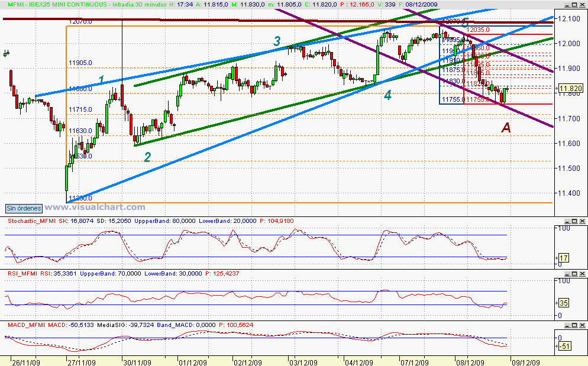
Task: Click the 07/12/09 date axis label
Action: pos(414,362)
